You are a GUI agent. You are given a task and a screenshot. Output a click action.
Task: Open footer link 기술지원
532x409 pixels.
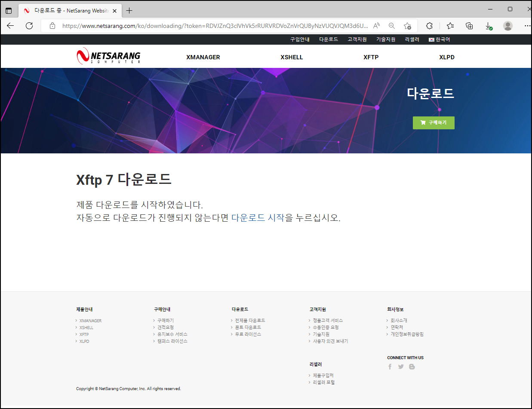coord(321,334)
